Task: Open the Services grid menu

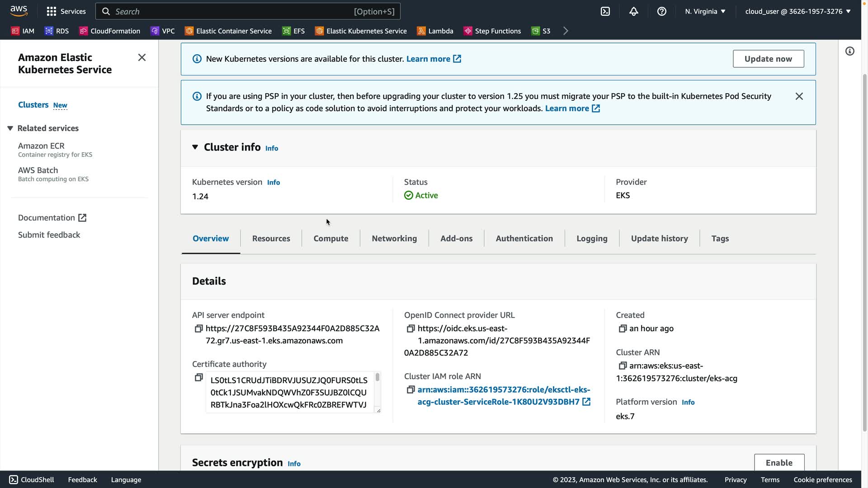Action: pyautogui.click(x=66, y=11)
